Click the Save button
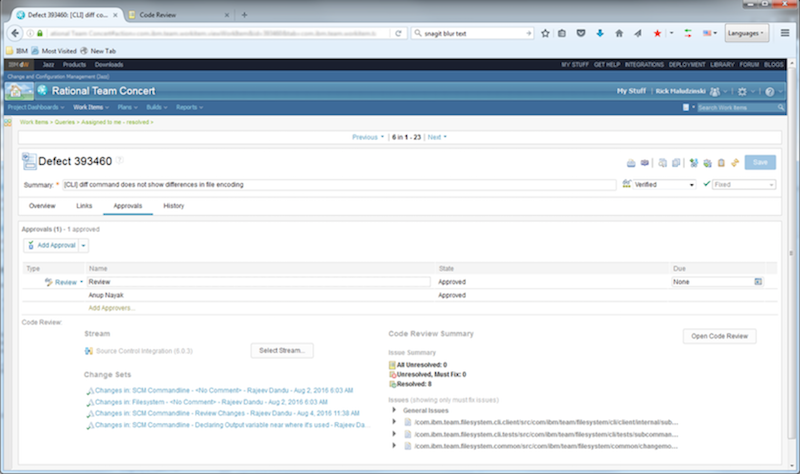 tap(760, 162)
